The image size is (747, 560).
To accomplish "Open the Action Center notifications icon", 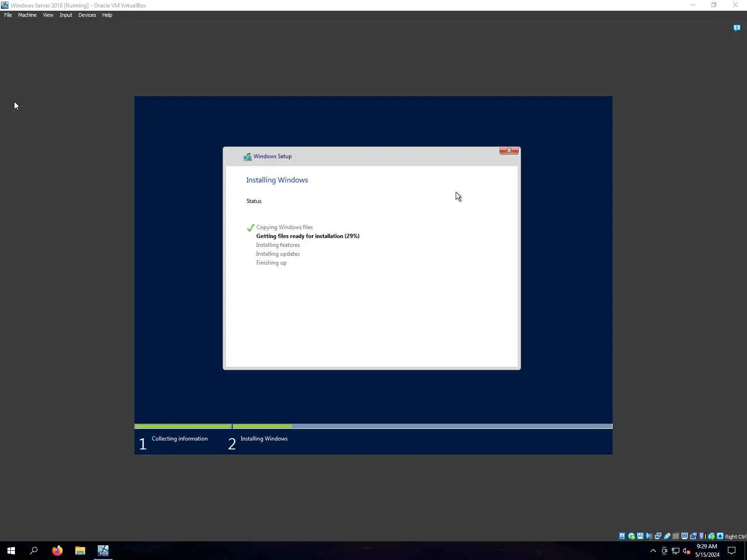I will click(x=732, y=551).
